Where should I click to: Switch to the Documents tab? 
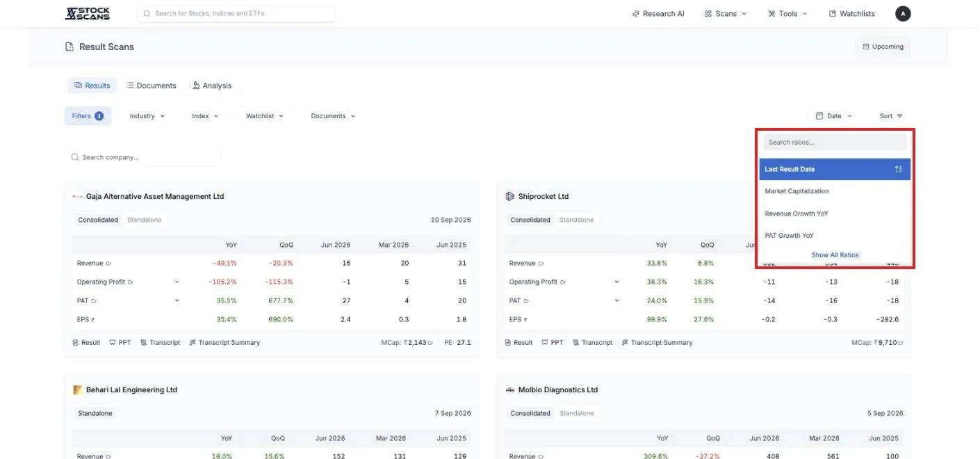[151, 86]
